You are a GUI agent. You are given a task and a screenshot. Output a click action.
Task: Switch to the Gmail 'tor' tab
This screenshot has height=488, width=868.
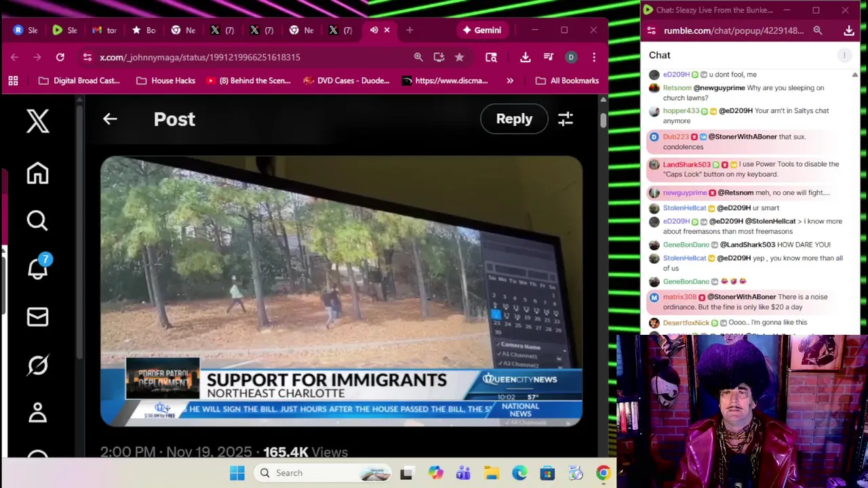pyautogui.click(x=104, y=30)
